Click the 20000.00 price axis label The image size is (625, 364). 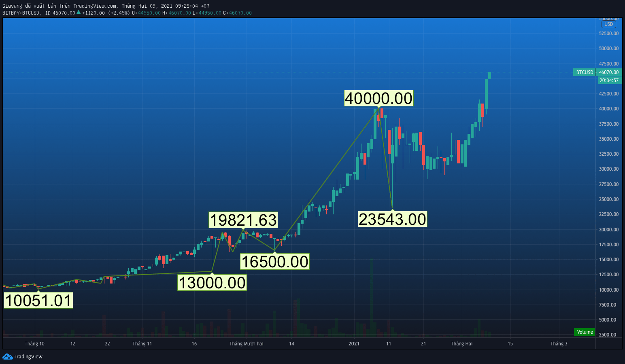(x=609, y=230)
